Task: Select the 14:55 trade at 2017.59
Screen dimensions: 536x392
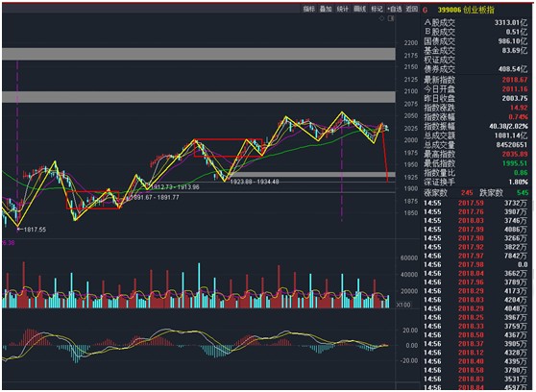Action: 475,203
